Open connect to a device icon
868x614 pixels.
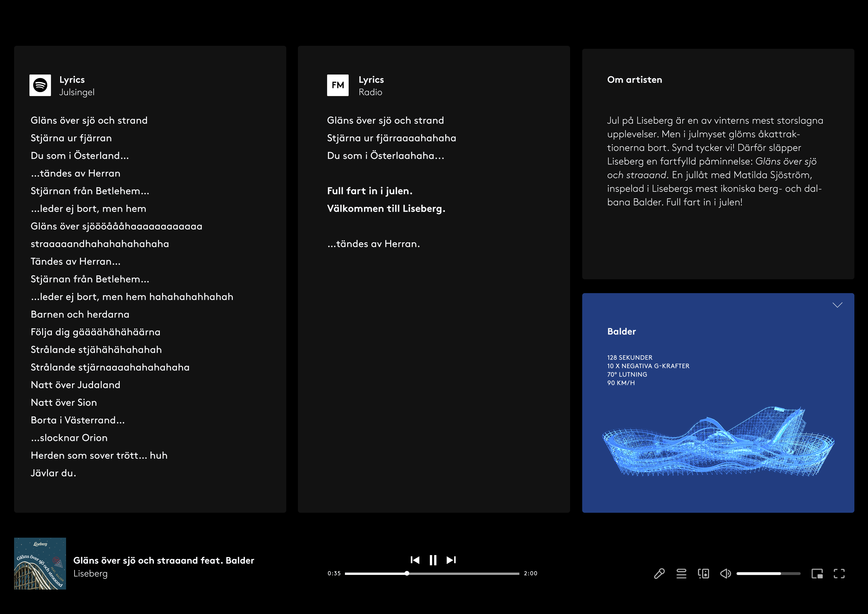click(x=703, y=574)
